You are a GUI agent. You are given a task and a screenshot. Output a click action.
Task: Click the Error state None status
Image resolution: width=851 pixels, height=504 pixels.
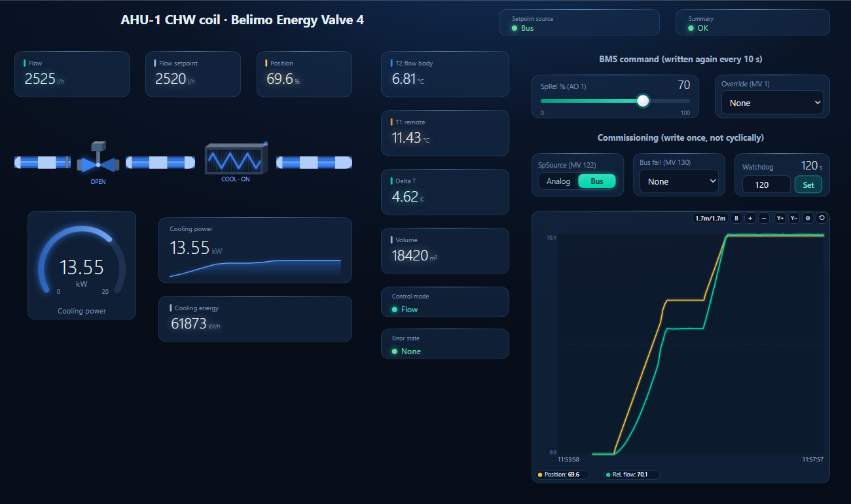coord(445,344)
